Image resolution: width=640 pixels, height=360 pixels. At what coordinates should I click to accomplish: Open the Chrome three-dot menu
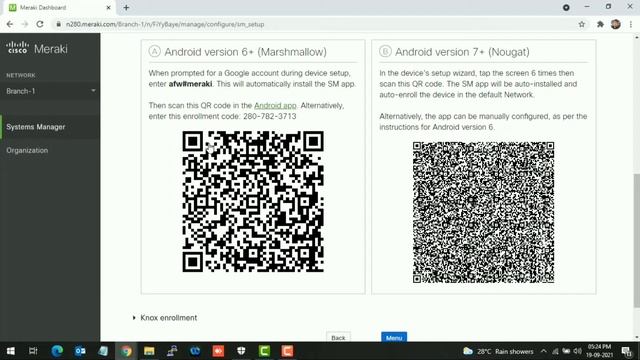(x=631, y=24)
